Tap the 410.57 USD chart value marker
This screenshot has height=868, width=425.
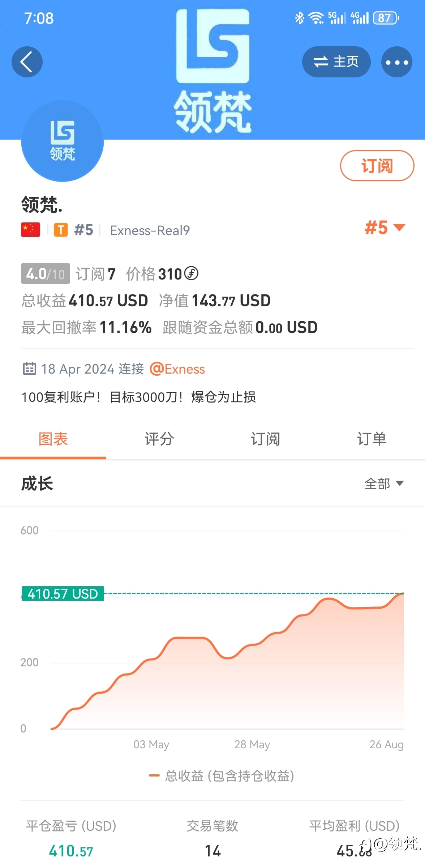[x=63, y=594]
